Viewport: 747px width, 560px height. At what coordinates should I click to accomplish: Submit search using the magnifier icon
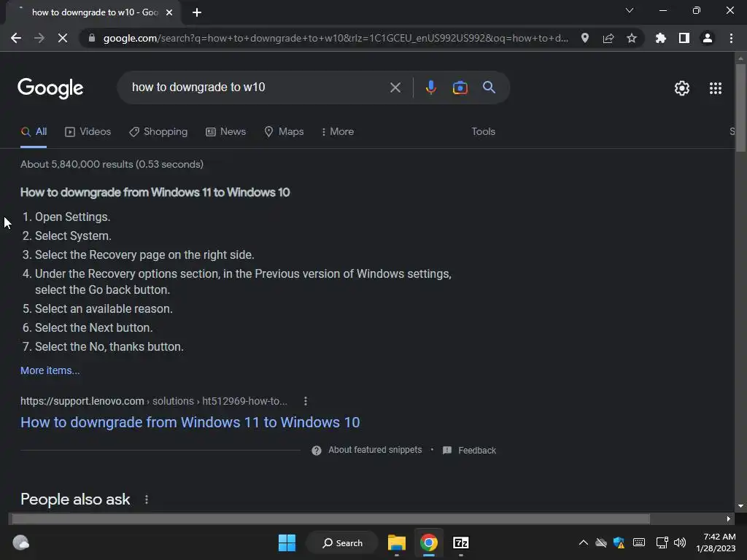tap(489, 87)
